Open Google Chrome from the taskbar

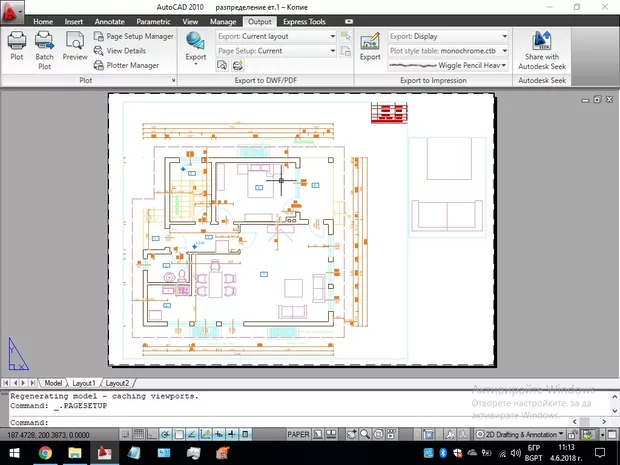45,454
